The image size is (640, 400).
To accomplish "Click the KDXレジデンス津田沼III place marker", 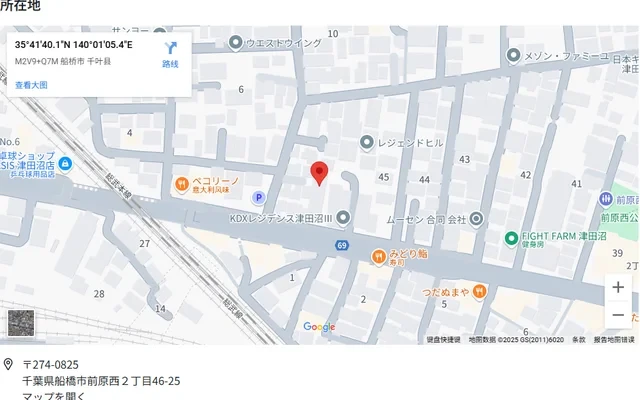I will pyautogui.click(x=343, y=218).
